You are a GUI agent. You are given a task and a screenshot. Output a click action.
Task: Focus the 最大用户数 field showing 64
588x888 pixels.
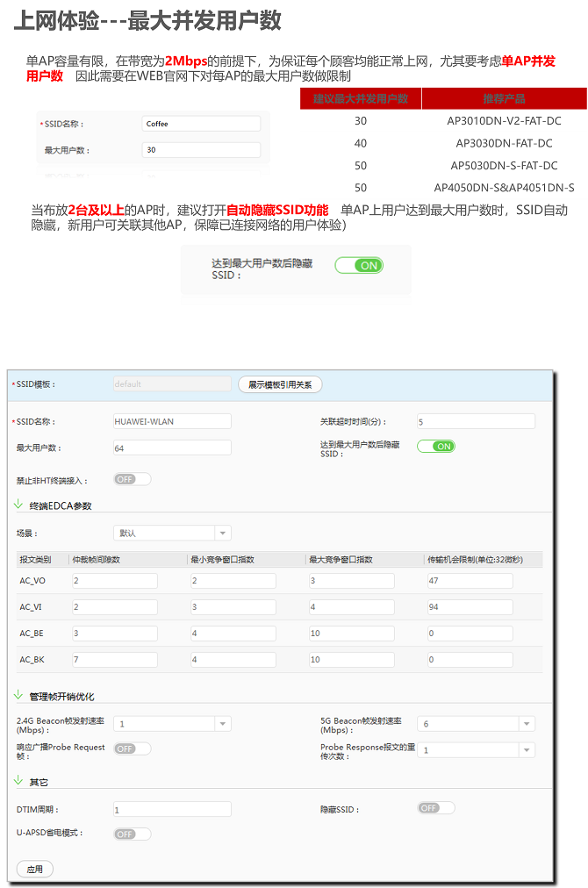[x=172, y=448]
